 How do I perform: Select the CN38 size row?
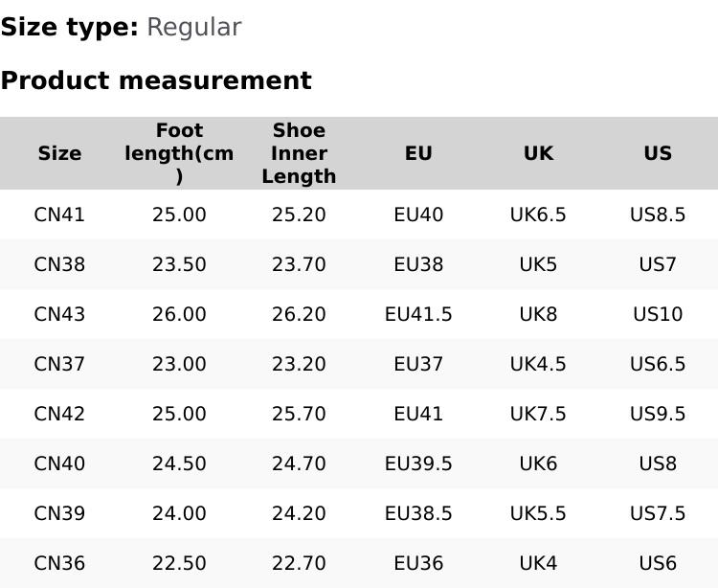[x=59, y=264]
